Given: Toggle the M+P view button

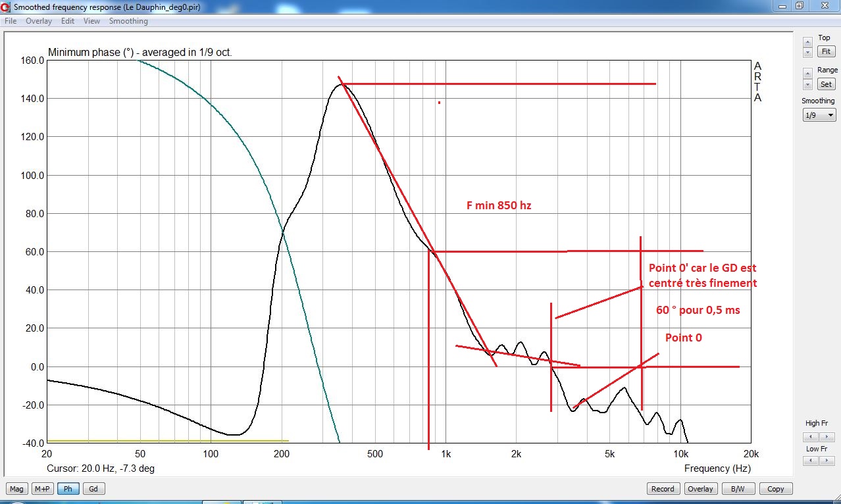Looking at the screenshot, I should (x=42, y=489).
